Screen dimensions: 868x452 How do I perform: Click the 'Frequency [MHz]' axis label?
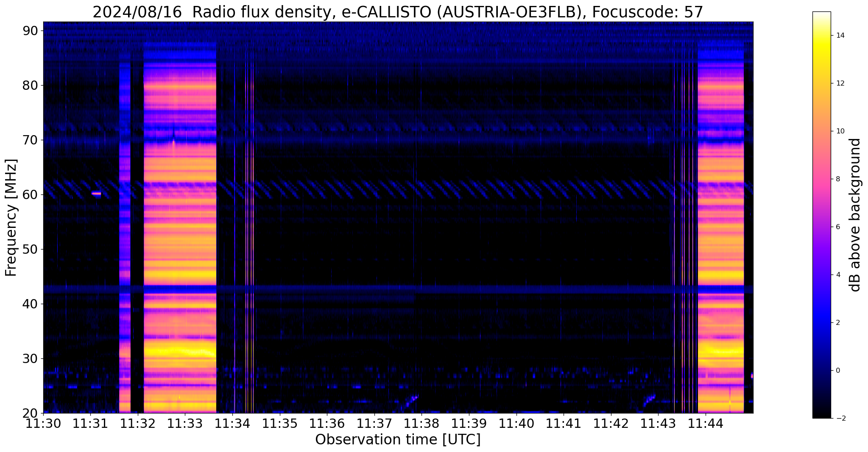[11, 218]
